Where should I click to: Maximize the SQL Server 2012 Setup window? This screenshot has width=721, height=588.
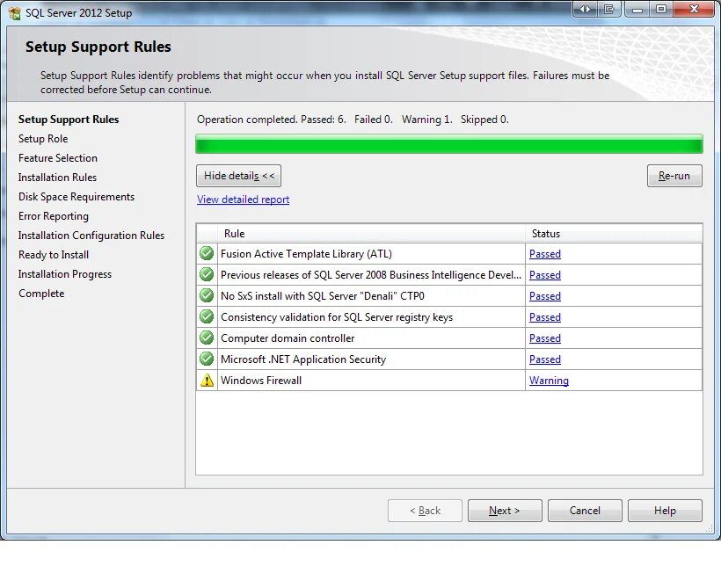click(x=661, y=9)
